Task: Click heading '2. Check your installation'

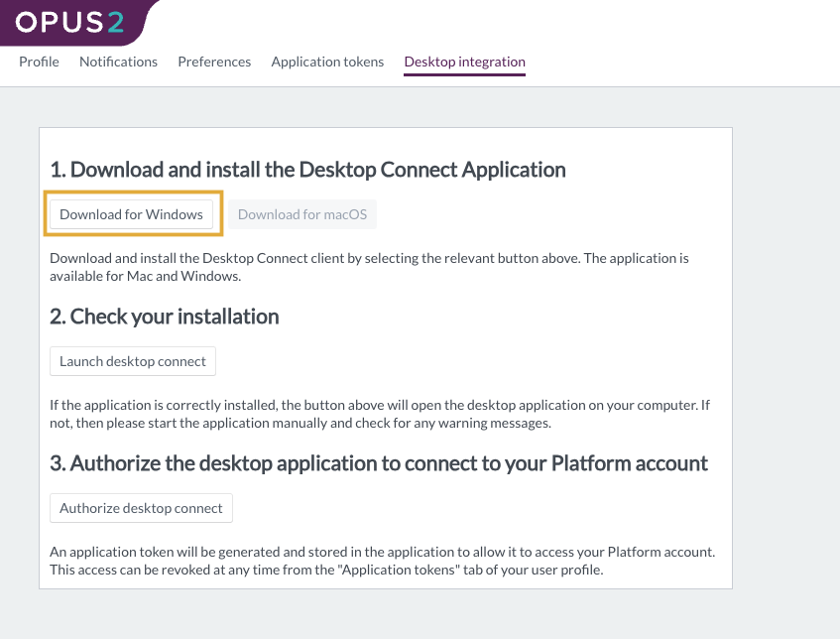Action: click(165, 317)
